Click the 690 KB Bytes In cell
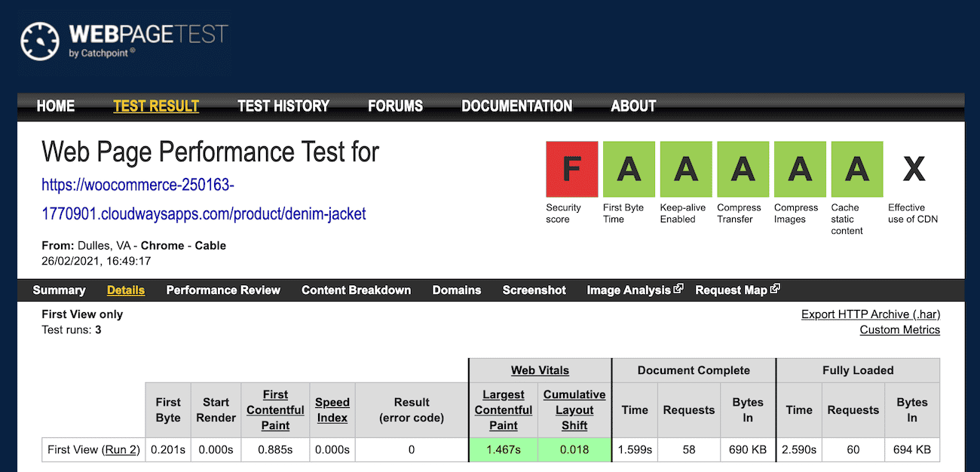The image size is (980, 472). pyautogui.click(x=748, y=450)
